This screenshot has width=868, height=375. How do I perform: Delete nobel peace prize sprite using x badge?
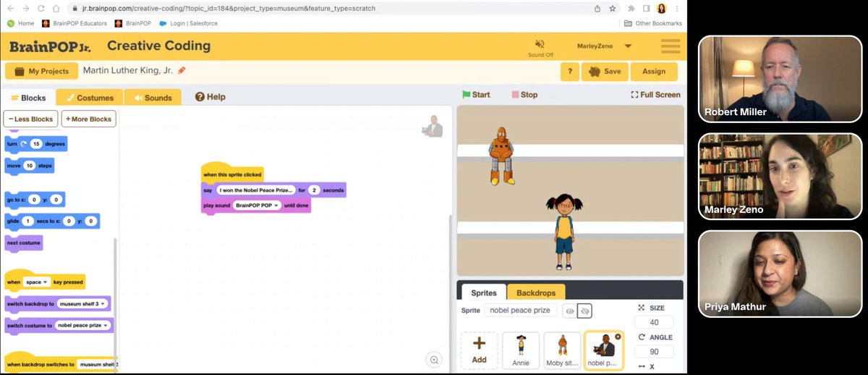617,337
